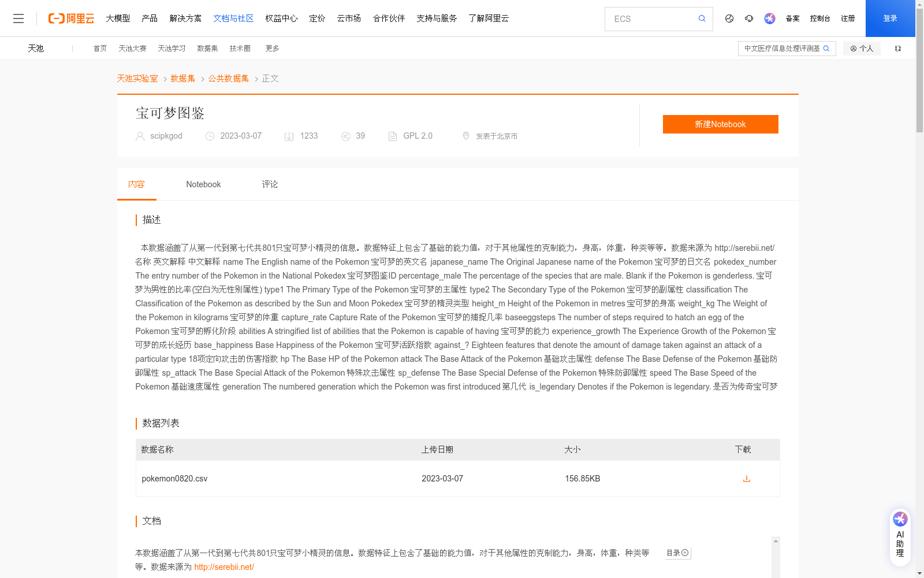The width and height of the screenshot is (924, 578).
Task: Click the globe language icon in header
Action: [729, 18]
